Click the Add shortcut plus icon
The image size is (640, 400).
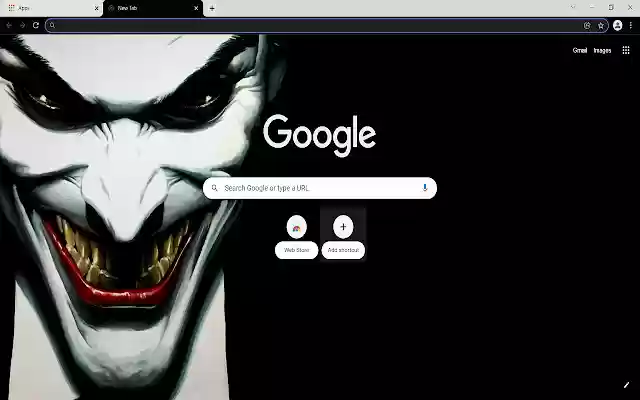pyautogui.click(x=343, y=227)
